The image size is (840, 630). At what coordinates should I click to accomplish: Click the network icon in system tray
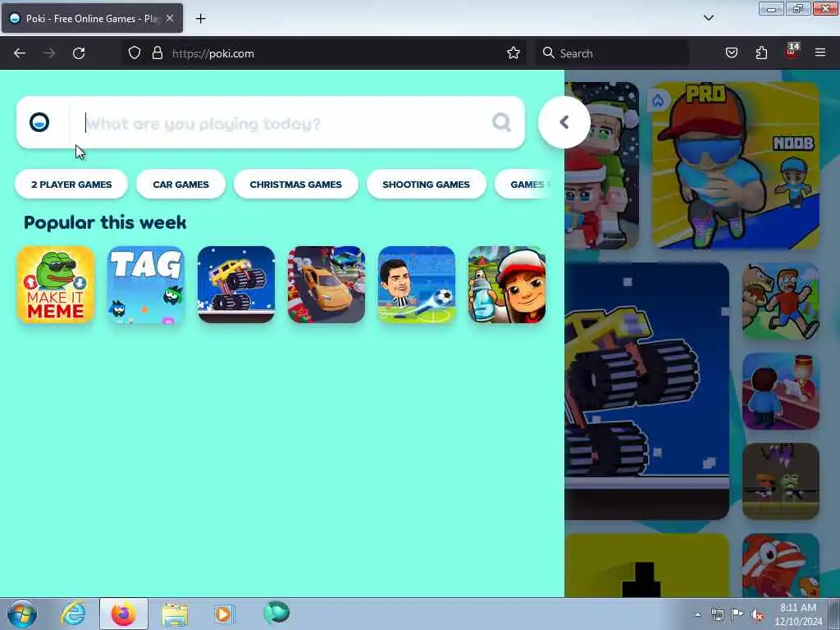tap(717, 614)
